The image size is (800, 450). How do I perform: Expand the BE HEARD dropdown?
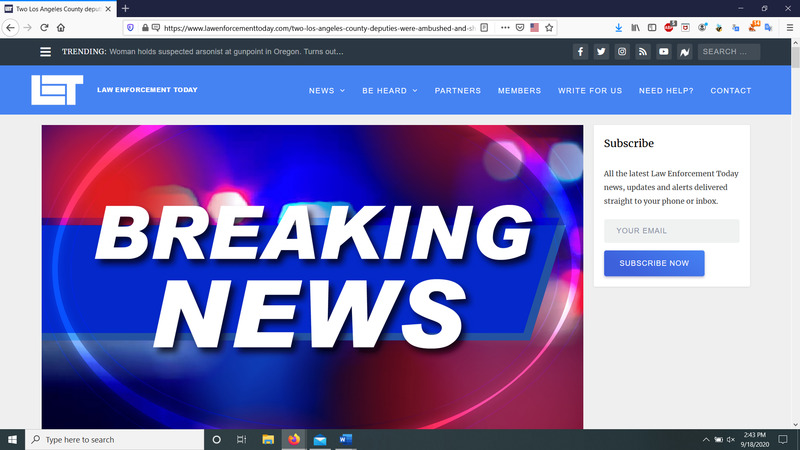(x=388, y=91)
